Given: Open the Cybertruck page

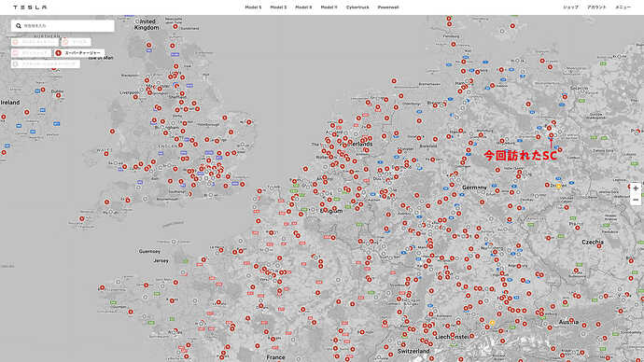Looking at the screenshot, I should pyautogui.click(x=357, y=7).
